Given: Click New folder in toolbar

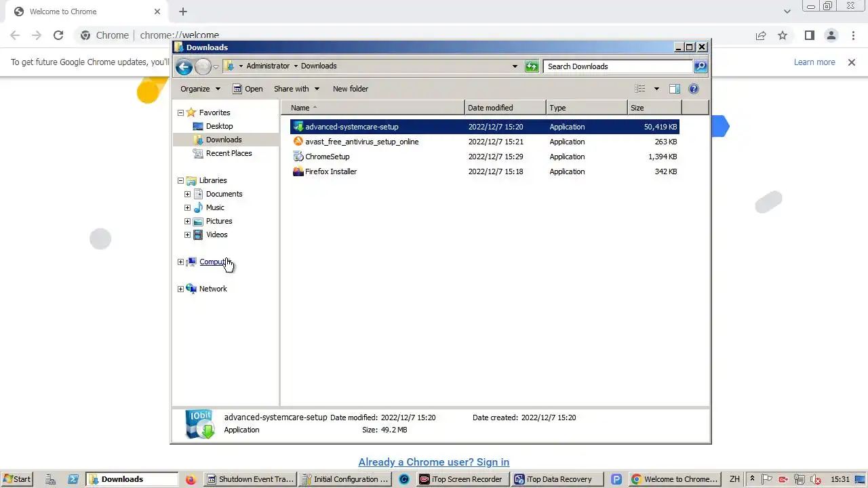Looking at the screenshot, I should [x=351, y=89].
